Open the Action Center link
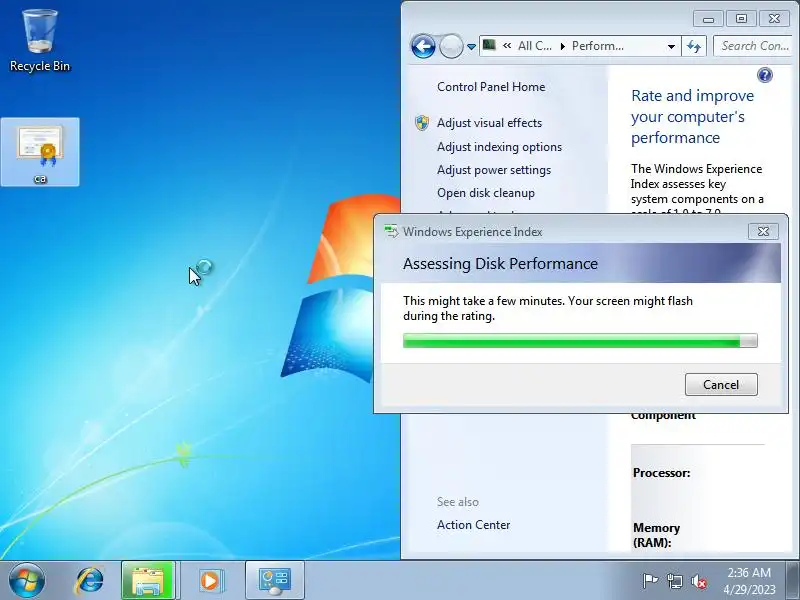 (473, 524)
